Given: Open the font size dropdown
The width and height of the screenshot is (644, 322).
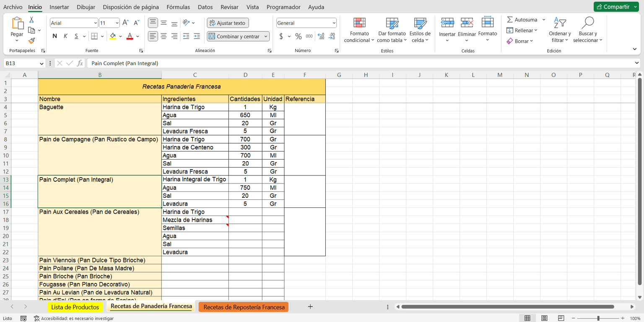Looking at the screenshot, I should [117, 23].
